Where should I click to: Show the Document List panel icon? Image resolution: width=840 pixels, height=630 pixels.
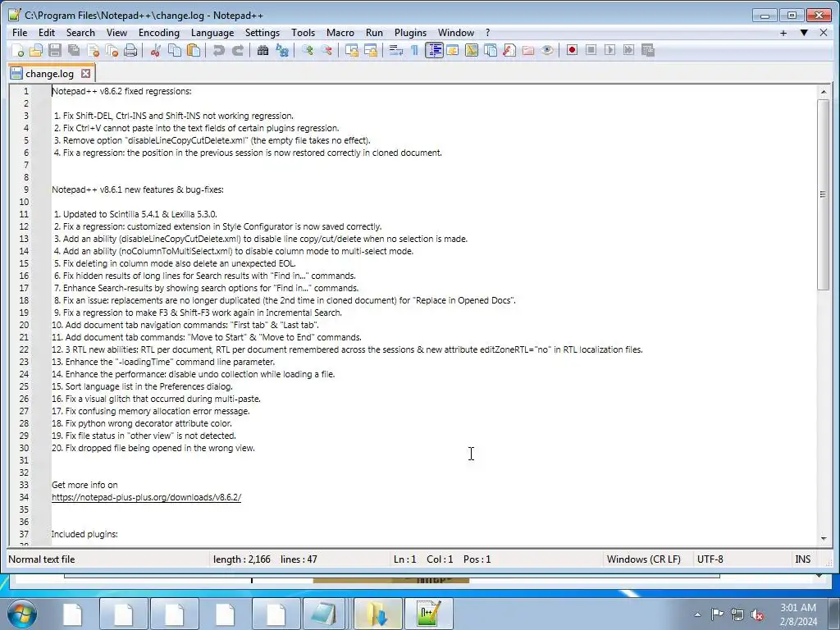(491, 50)
